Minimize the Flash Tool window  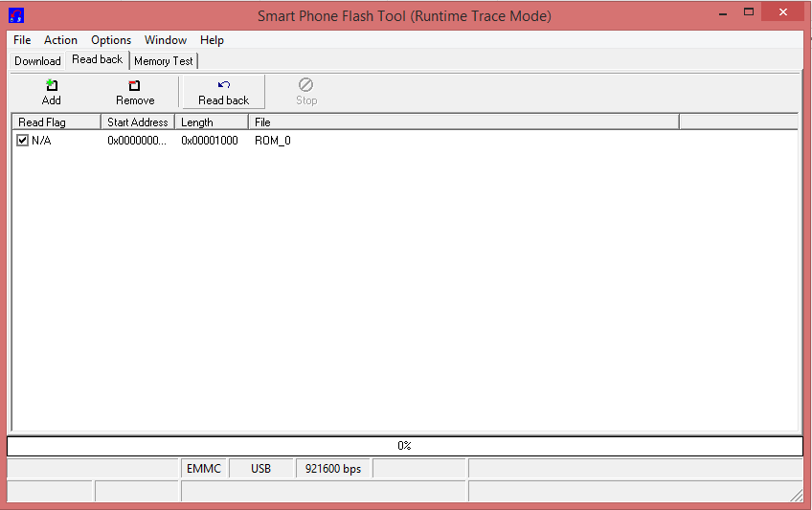[x=723, y=12]
